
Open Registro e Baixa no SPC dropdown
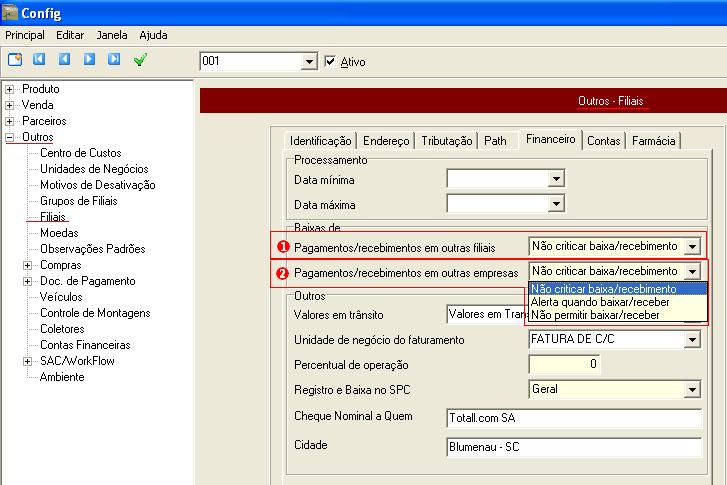pos(692,390)
